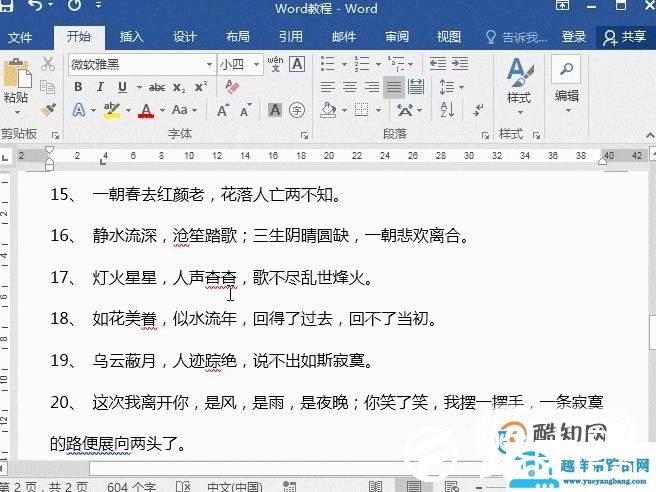The image size is (656, 492).
Task: Click the 共享 share button
Action: [625, 37]
